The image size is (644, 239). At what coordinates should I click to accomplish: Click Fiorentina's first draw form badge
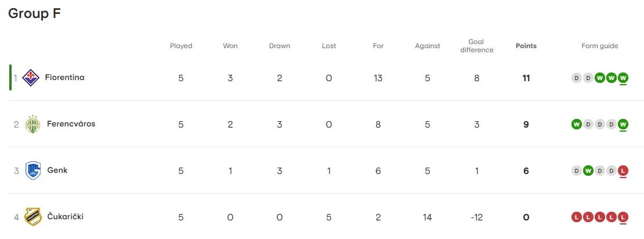coord(577,78)
